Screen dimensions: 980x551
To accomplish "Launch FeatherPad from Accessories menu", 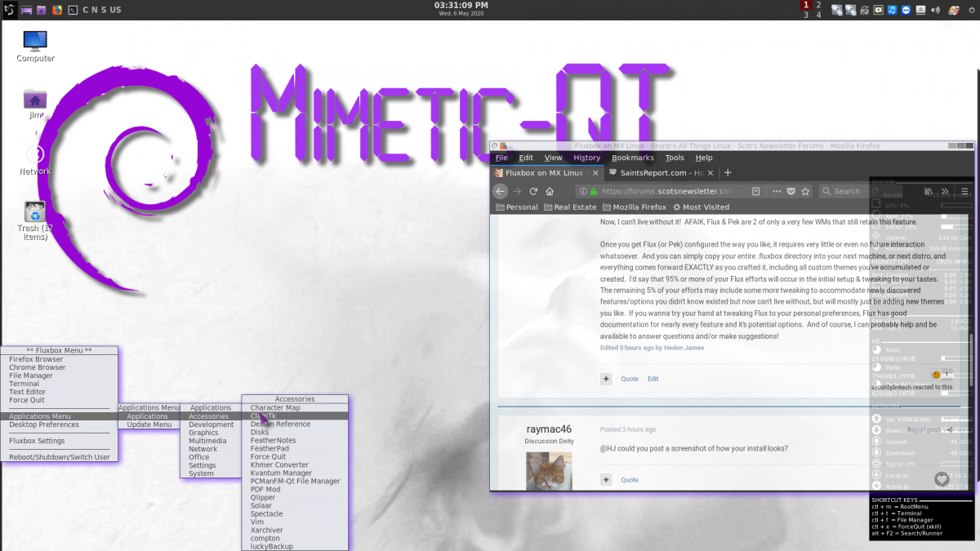I will pos(295,448).
